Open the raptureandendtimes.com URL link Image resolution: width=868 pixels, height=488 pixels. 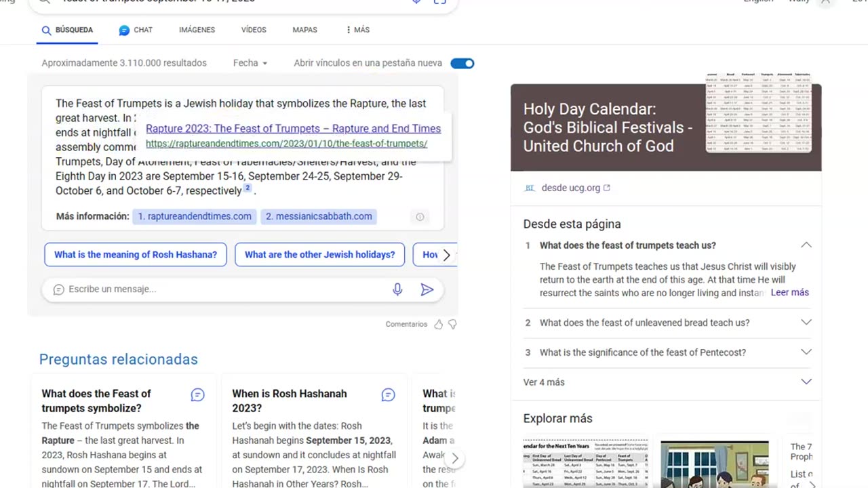[286, 144]
